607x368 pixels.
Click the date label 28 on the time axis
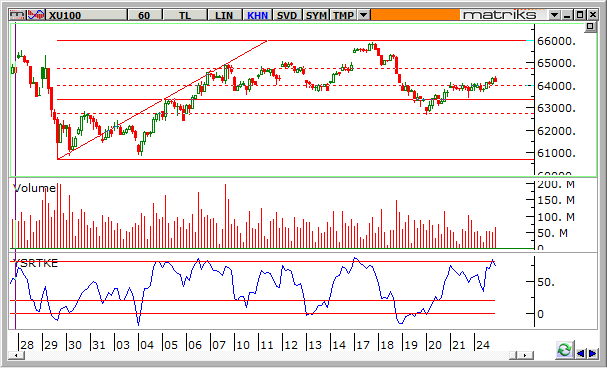tap(26, 345)
